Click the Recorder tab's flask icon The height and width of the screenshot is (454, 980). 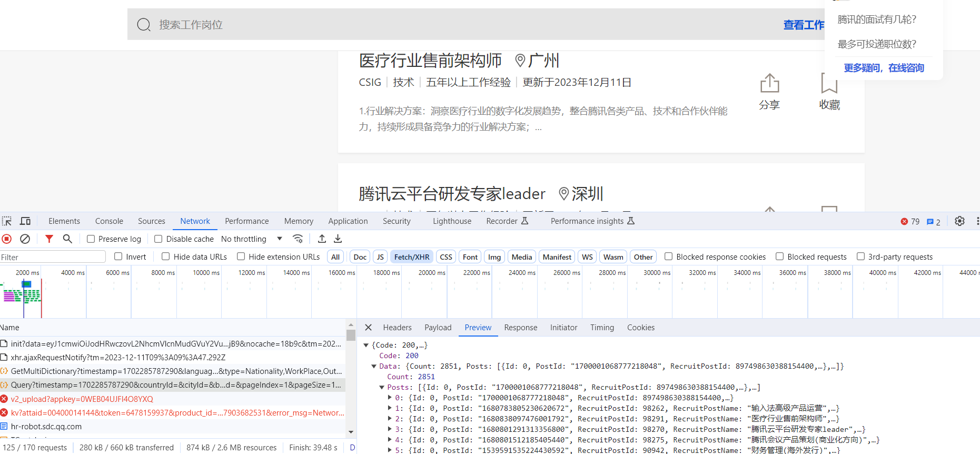[x=525, y=221]
